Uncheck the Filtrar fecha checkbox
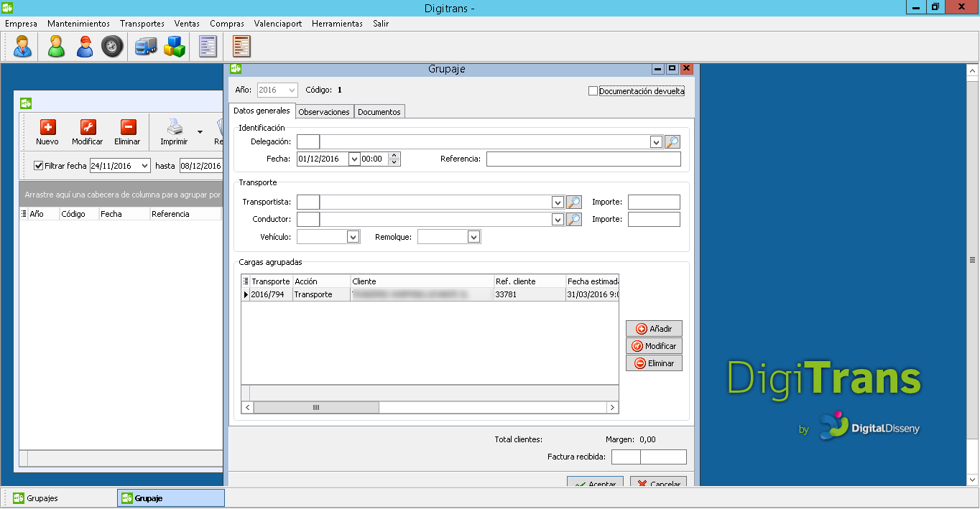Screen dimensions: 980x509 [39, 166]
